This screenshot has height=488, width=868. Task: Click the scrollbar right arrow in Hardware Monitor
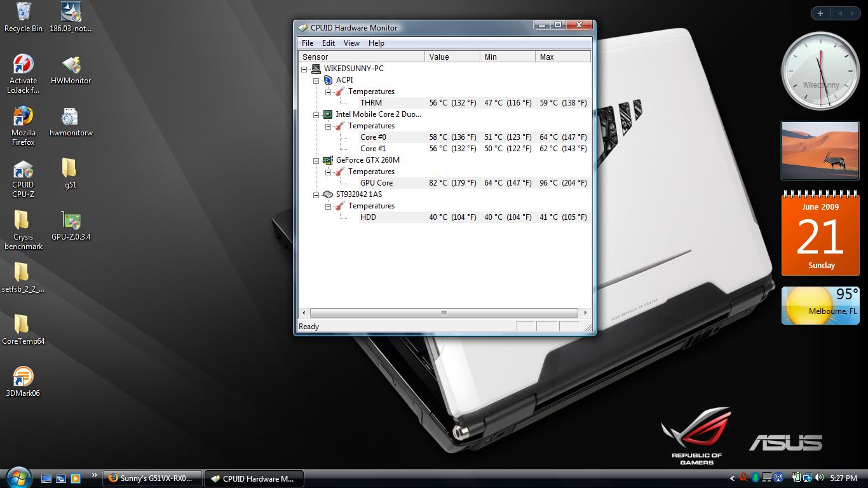pyautogui.click(x=585, y=313)
